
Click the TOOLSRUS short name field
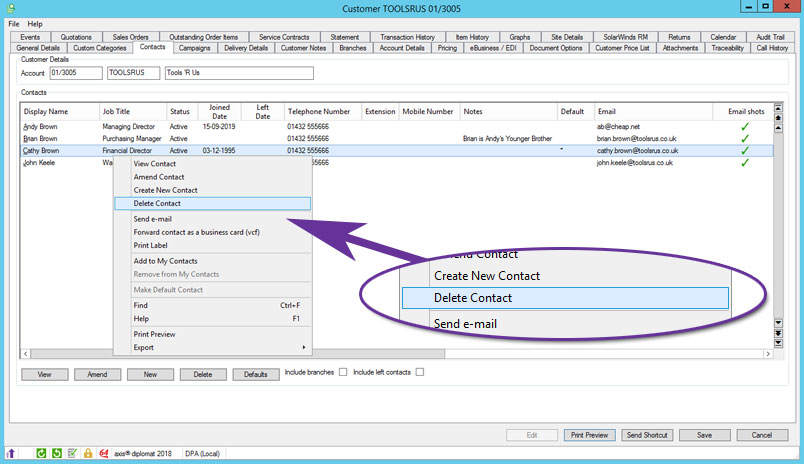tap(133, 73)
